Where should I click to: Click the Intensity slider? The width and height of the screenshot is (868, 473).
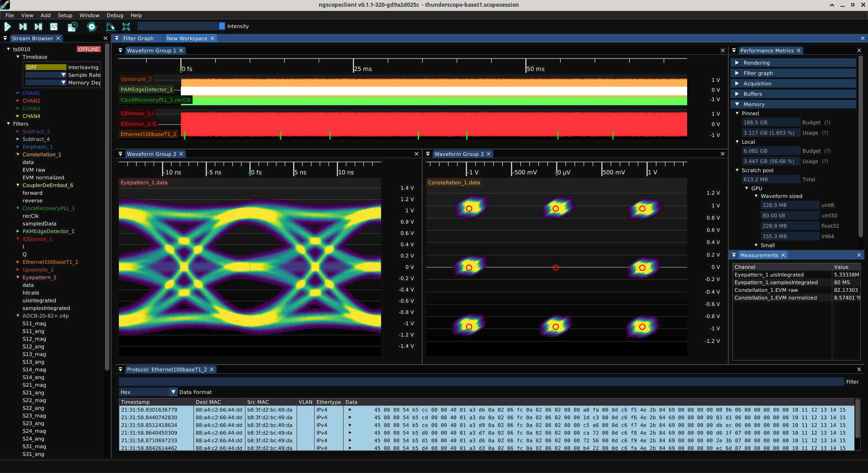181,26
